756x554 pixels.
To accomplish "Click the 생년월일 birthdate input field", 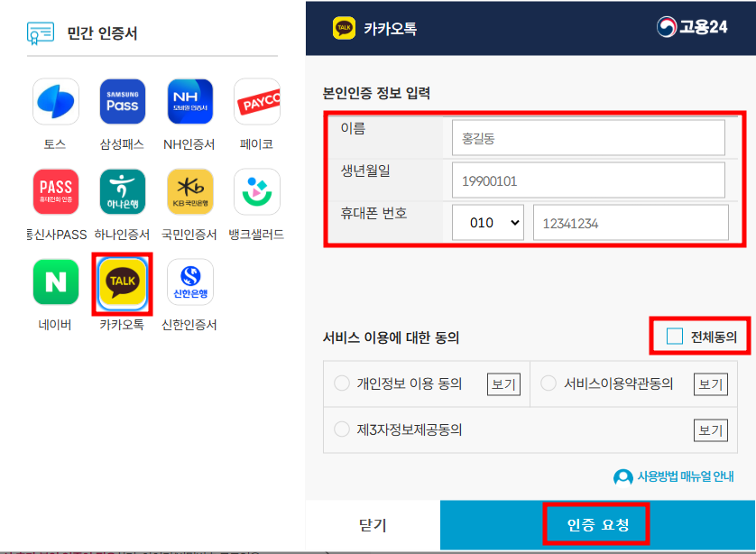I will [588, 180].
